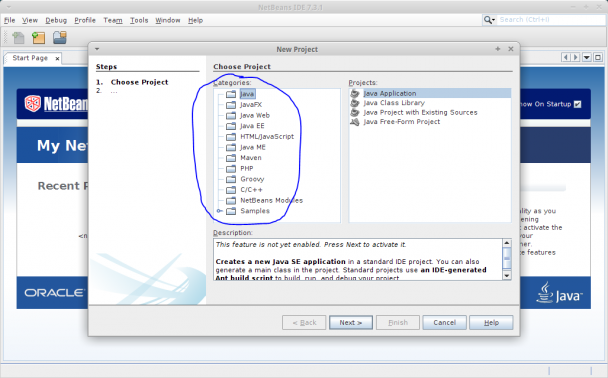Click the description scrollbar thumb
The image size is (608, 378).
(507, 257)
